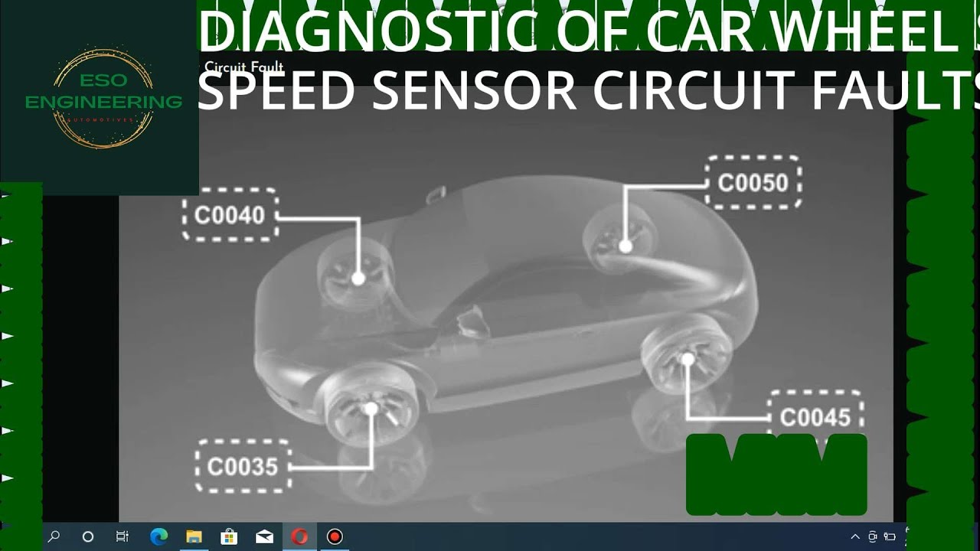
Task: Click the 'Circuit Fault' heading text
Action: click(x=243, y=67)
